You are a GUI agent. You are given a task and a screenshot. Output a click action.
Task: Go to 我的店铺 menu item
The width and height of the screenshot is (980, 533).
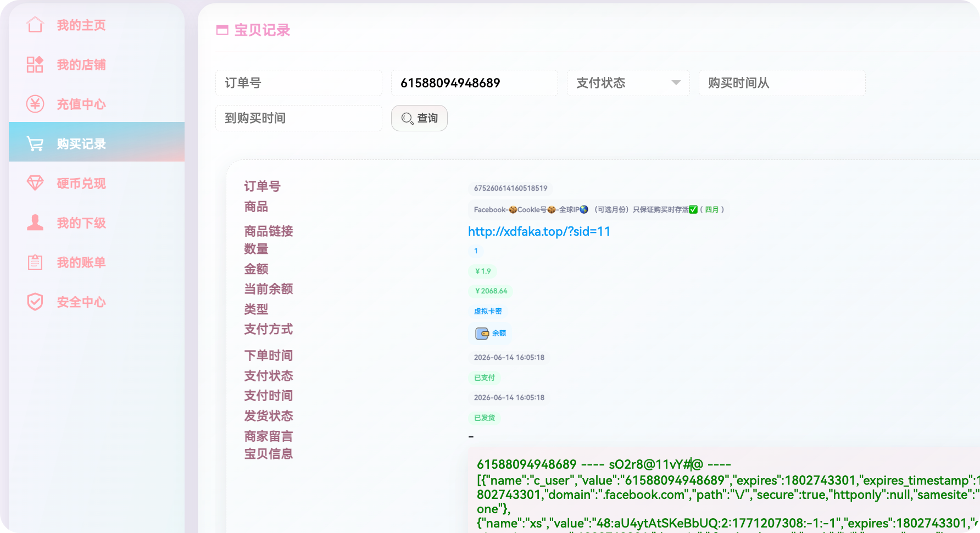97,64
